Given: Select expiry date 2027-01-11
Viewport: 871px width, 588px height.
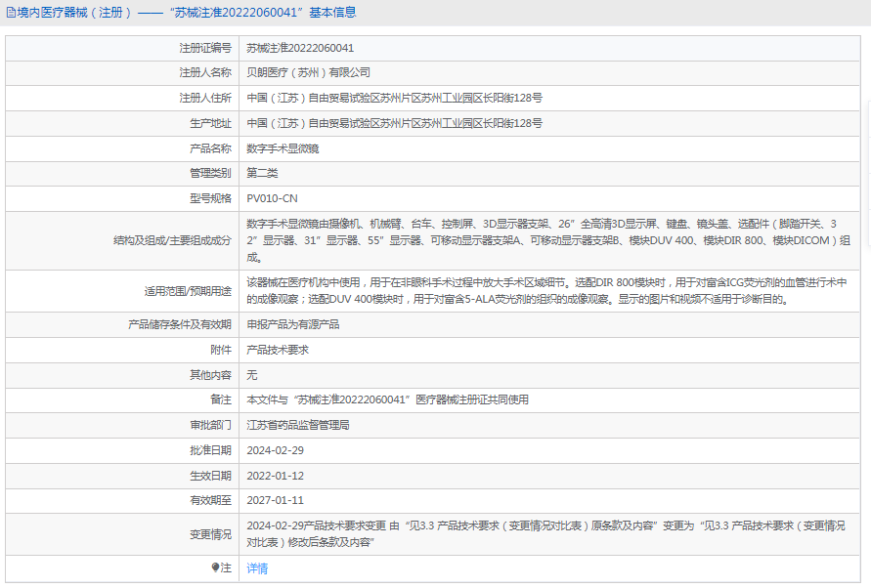Looking at the screenshot, I should [275, 500].
